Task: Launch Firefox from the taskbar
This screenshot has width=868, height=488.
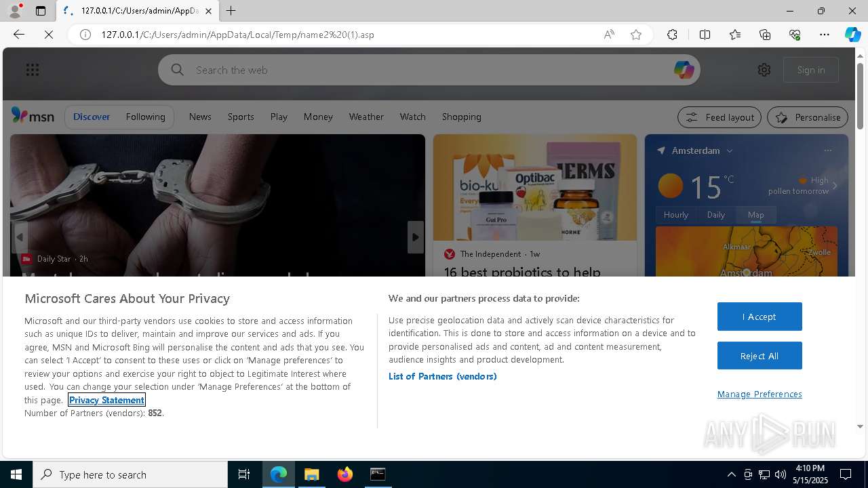Action: [x=345, y=474]
